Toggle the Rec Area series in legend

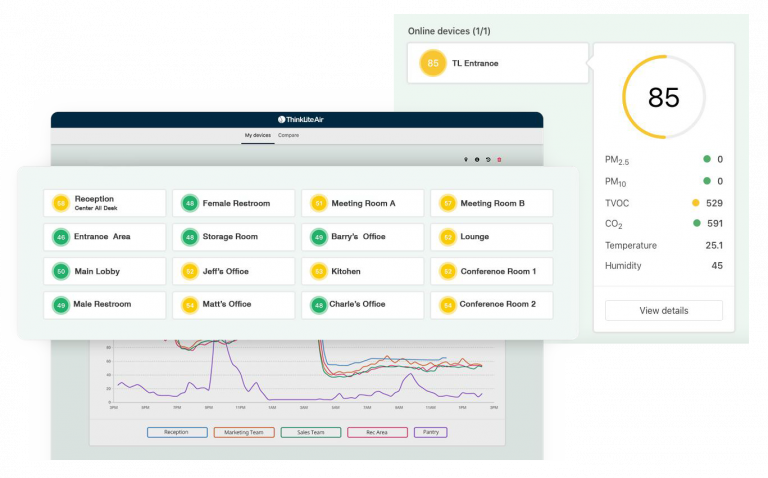point(377,432)
